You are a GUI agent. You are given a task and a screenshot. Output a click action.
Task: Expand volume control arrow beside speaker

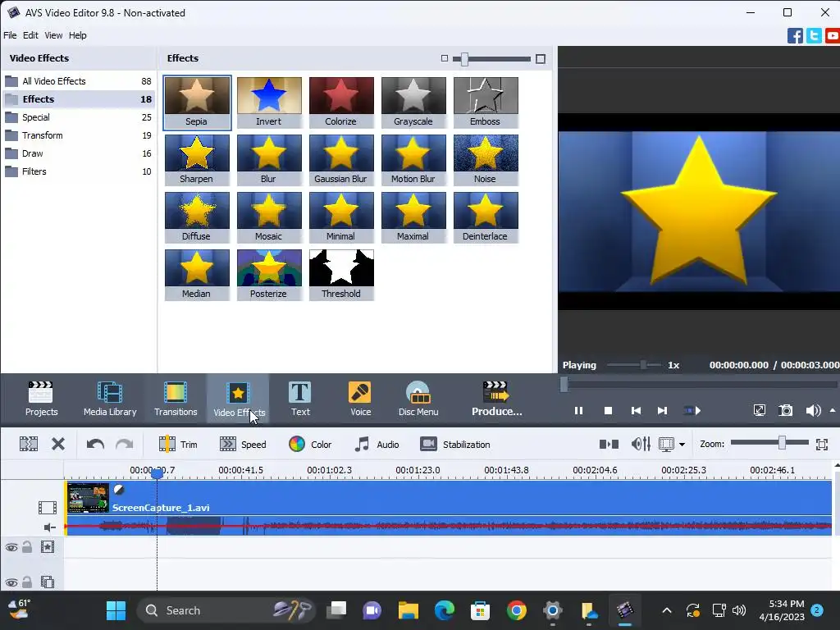(833, 410)
